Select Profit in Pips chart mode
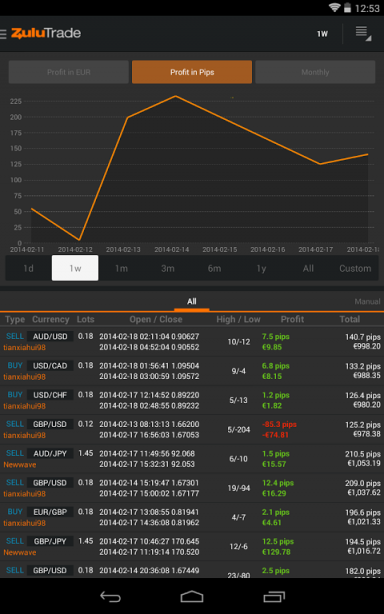This screenshot has width=384, height=614. click(x=192, y=72)
